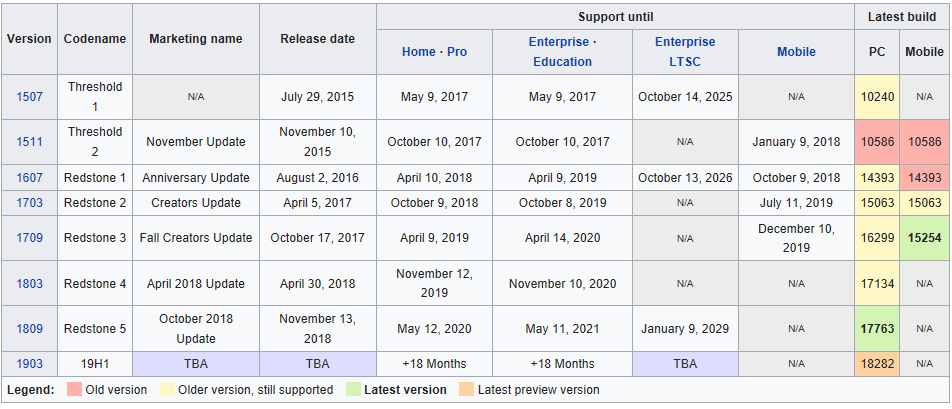952x409 pixels.
Task: Select the green Latest version legend swatch
Action: [353, 390]
